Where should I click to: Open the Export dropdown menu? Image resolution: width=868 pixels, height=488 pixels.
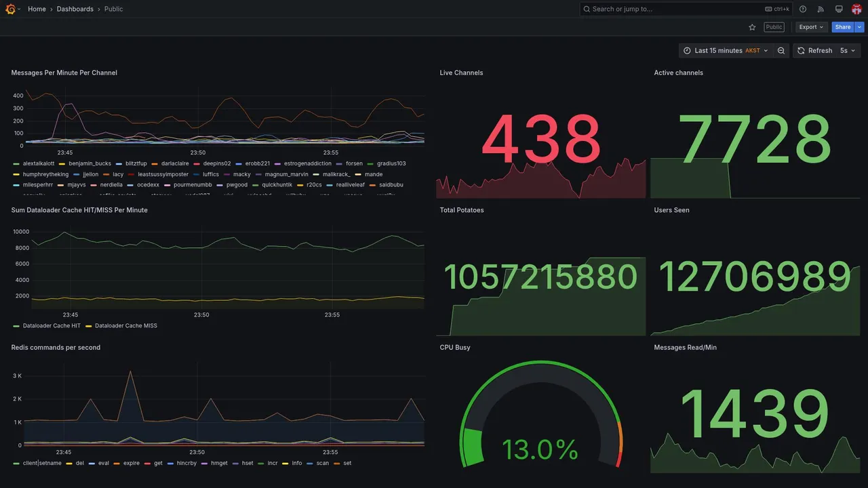click(x=812, y=27)
